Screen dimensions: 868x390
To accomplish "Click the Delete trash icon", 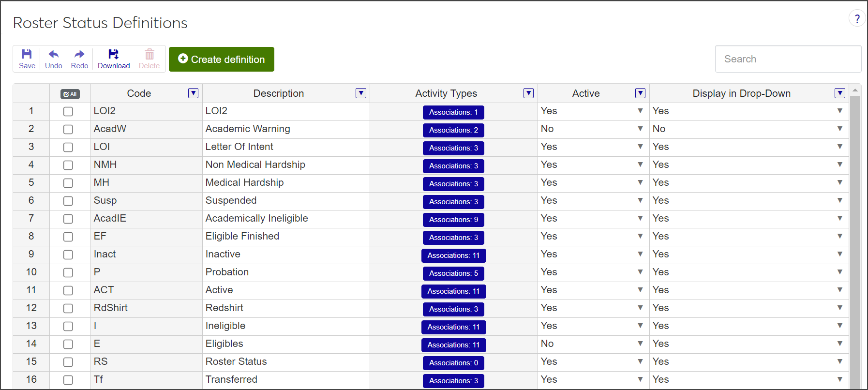I will coord(150,55).
